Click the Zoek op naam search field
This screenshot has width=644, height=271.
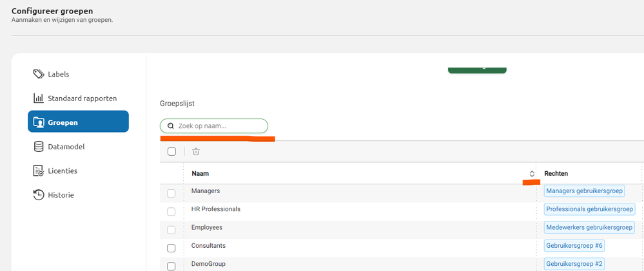click(219, 126)
